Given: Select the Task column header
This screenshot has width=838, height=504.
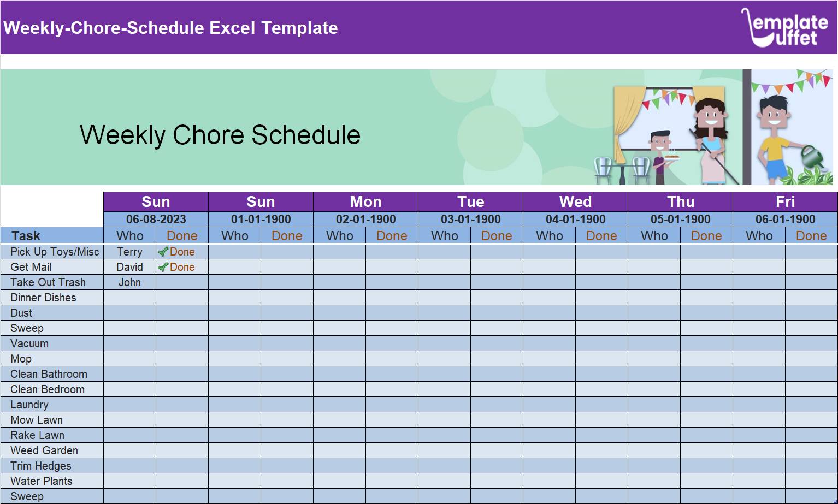Looking at the screenshot, I should pyautogui.click(x=52, y=236).
